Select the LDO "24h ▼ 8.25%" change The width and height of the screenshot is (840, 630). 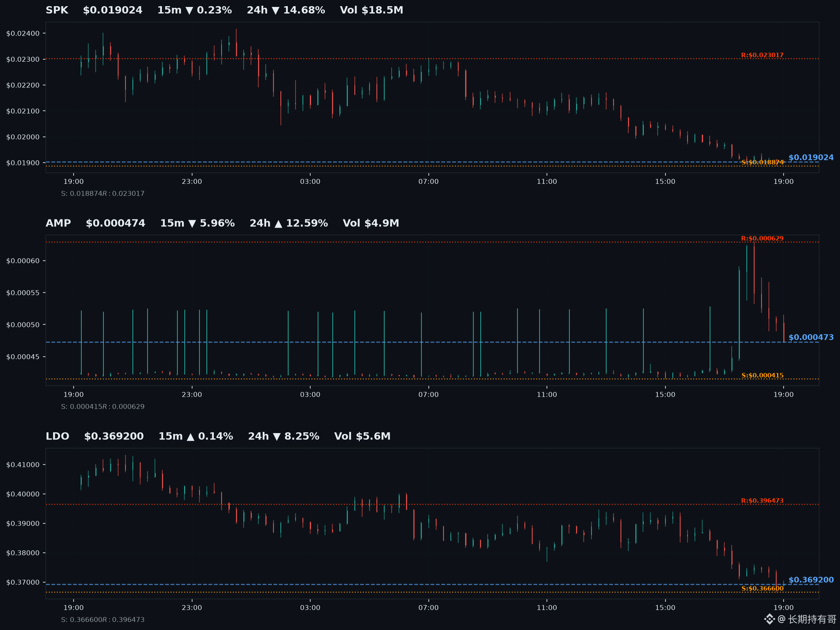[x=284, y=436]
